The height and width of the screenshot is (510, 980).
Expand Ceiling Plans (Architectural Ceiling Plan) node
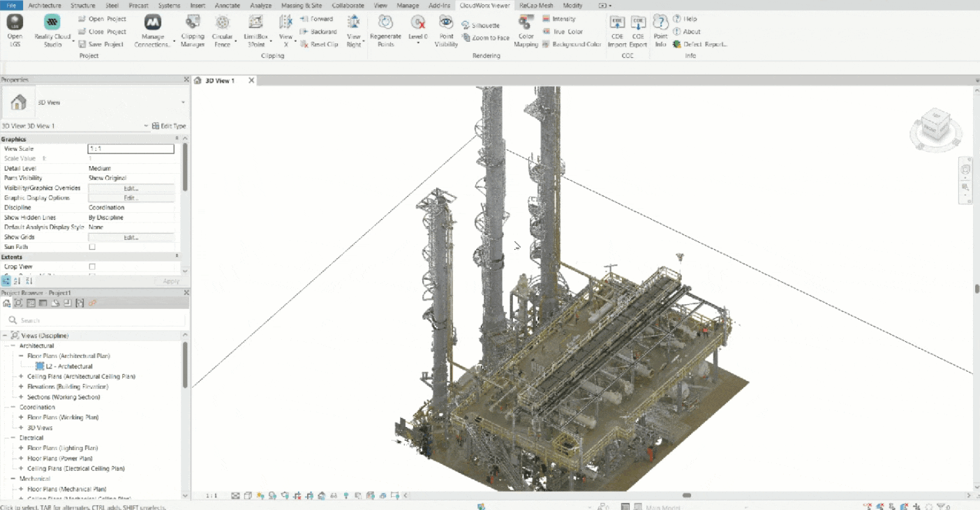tap(21, 377)
